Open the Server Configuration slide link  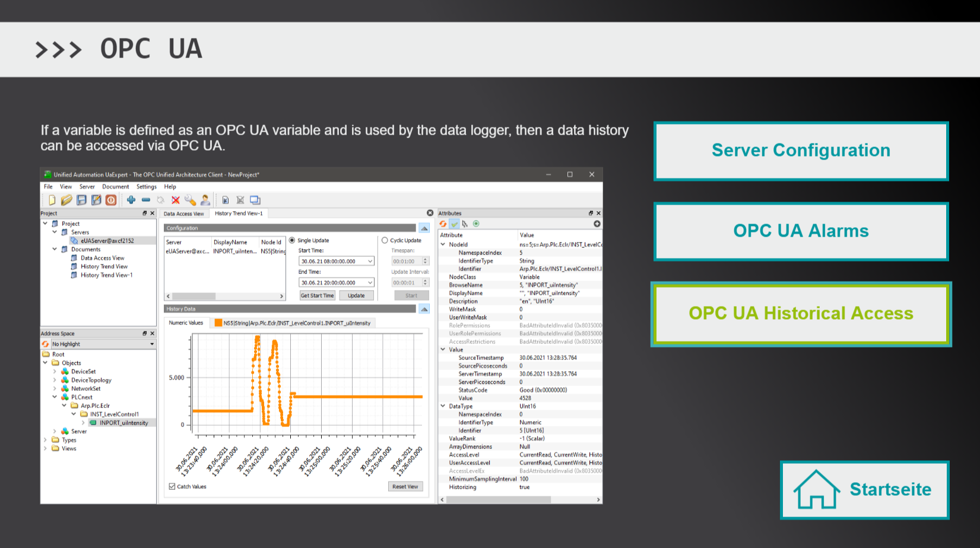801,151
